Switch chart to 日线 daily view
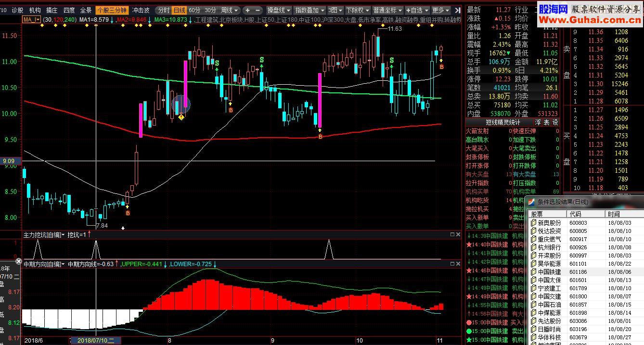The image size is (644, 345). click(179, 10)
